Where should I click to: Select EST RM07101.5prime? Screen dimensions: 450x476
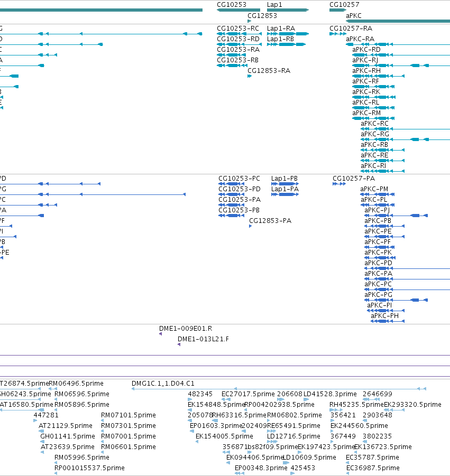[x=128, y=415]
